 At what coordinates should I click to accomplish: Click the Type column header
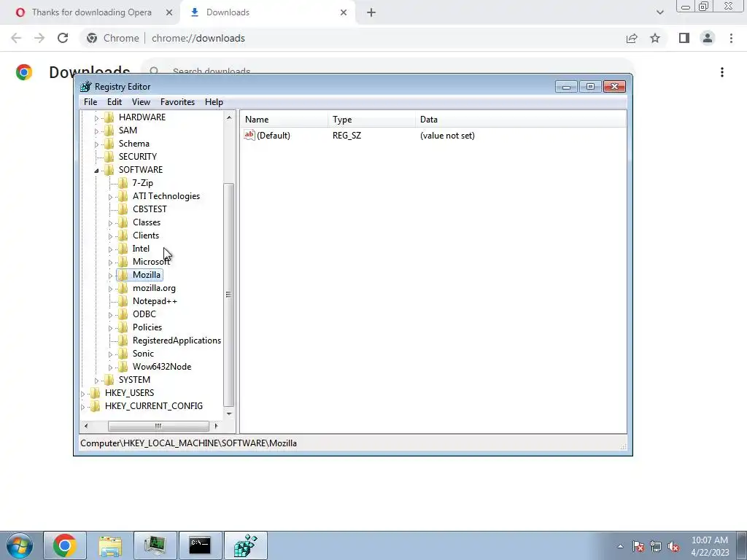coord(371,120)
